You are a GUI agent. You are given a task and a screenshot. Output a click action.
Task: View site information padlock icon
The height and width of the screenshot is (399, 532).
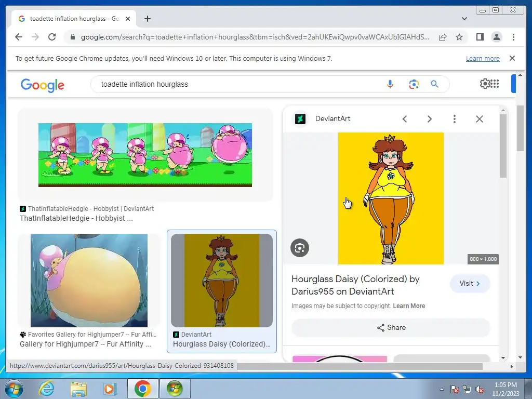(x=72, y=37)
